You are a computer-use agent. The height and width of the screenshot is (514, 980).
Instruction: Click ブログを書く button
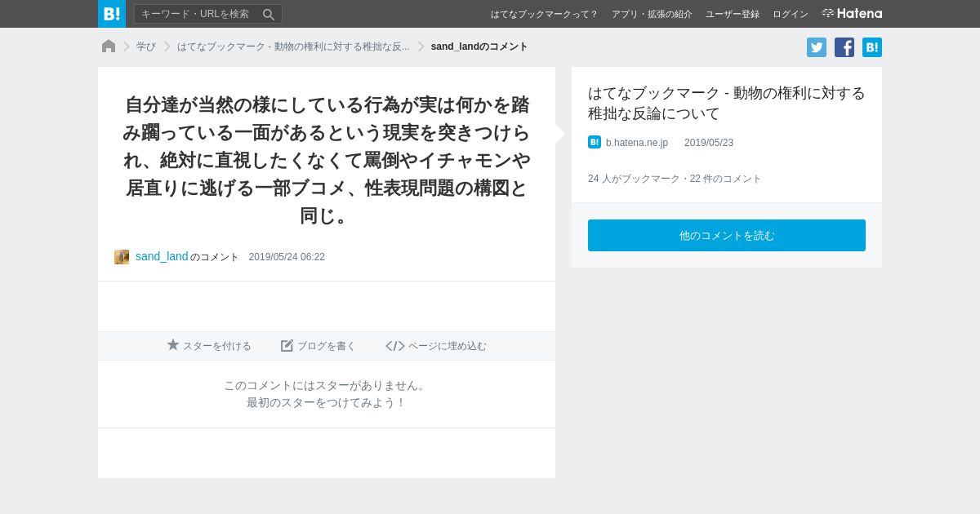[x=318, y=346]
